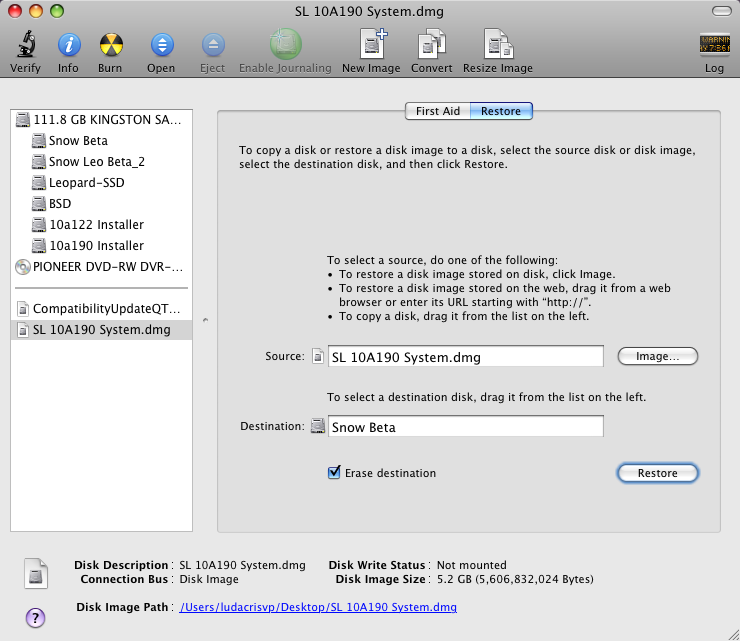
Task: Click the sidebar splitter handle
Action: click(205, 320)
